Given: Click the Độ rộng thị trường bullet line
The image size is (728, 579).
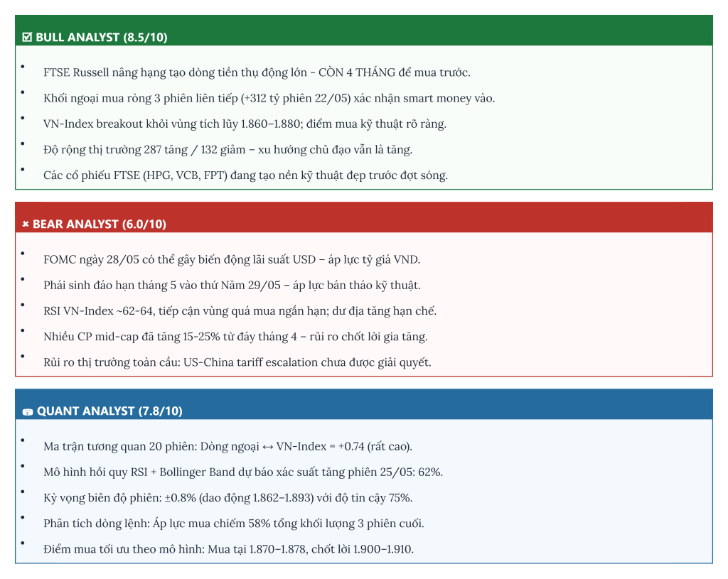Looking at the screenshot, I should 228,150.
